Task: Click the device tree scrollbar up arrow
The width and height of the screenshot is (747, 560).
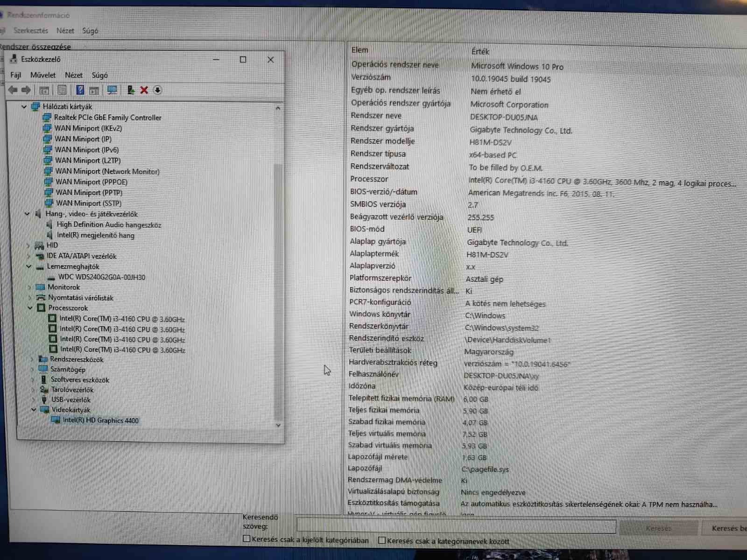Action: pos(278,108)
